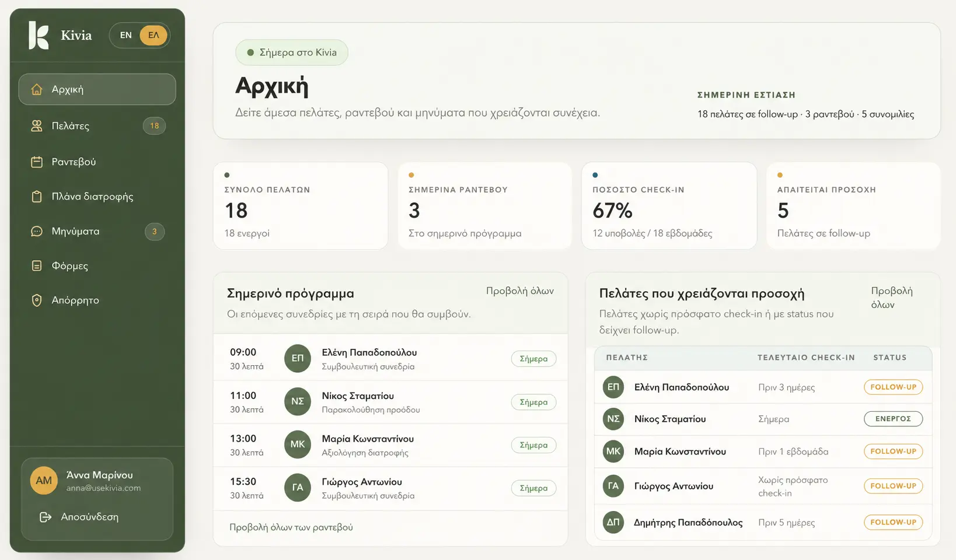956x560 pixels.
Task: Click the shield icon beside Απόρρητο
Action: pos(37,300)
